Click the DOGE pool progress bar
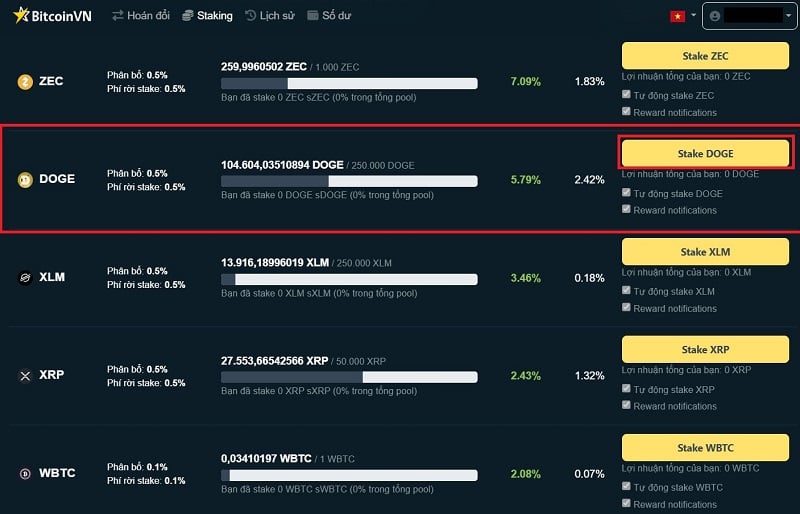The width and height of the screenshot is (800, 514). [349, 180]
